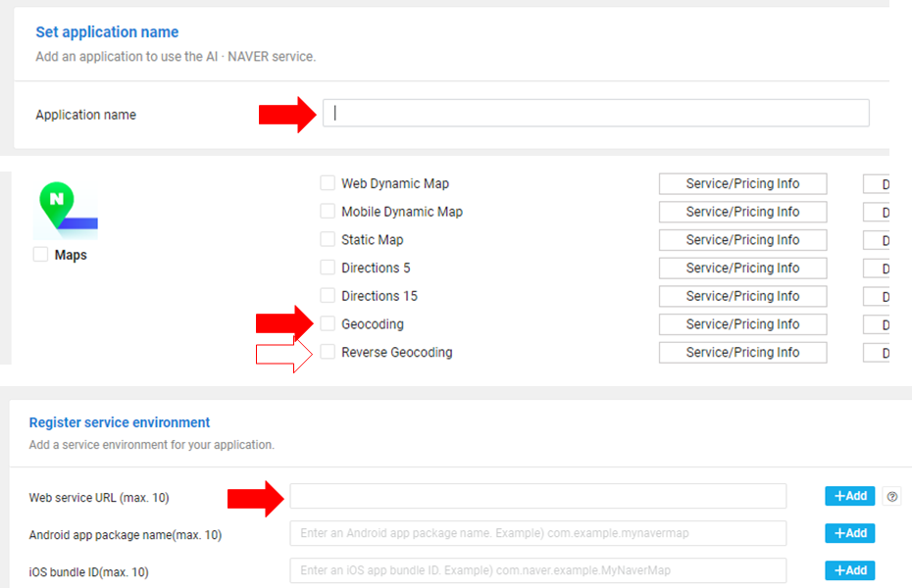The width and height of the screenshot is (912, 588).
Task: Open Service/Pricing Info for Web Dynamic Map
Action: tap(742, 183)
